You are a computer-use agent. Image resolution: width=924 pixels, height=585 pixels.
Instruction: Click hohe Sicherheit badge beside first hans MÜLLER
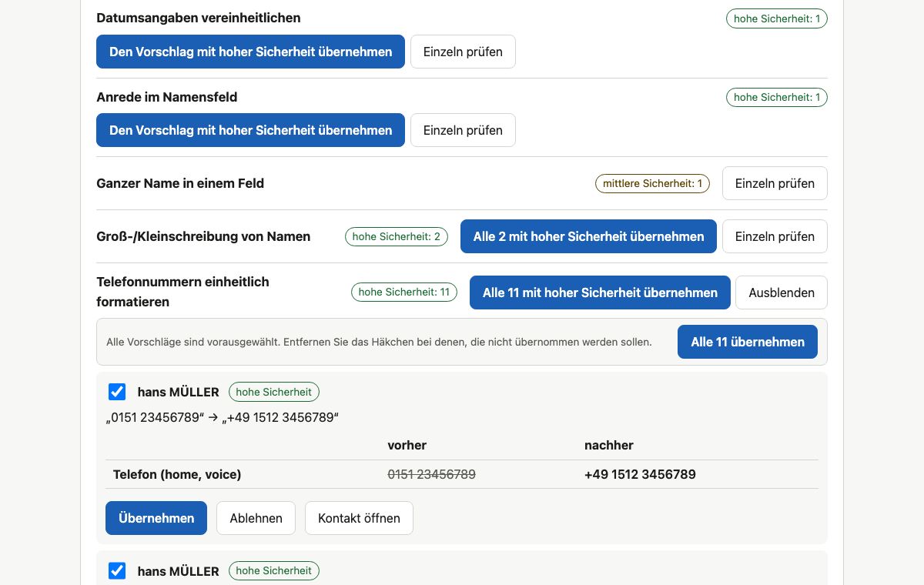274,392
